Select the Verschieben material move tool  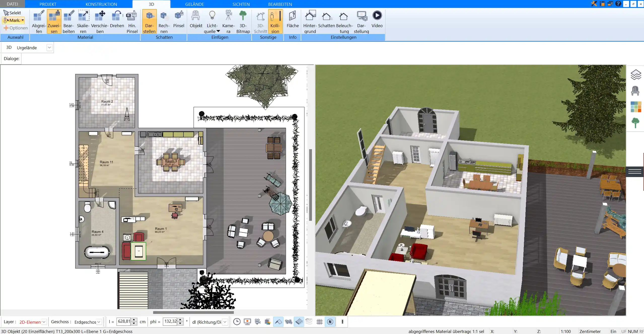(x=100, y=21)
